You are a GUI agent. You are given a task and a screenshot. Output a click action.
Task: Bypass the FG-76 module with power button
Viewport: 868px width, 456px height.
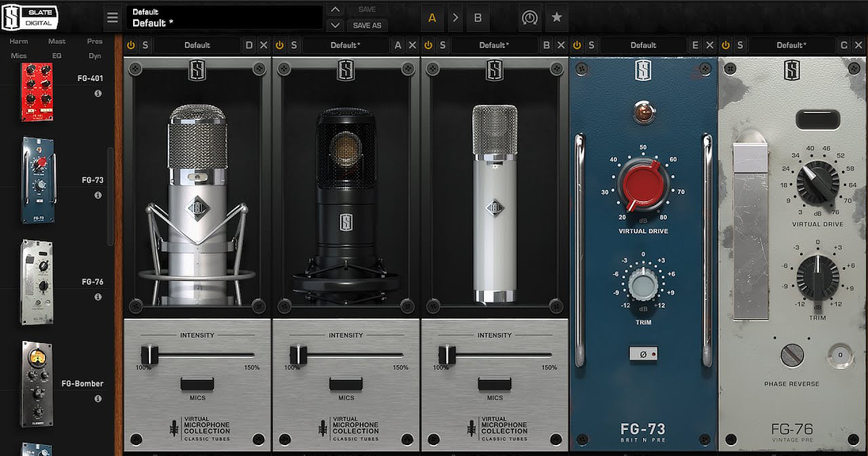click(x=726, y=45)
